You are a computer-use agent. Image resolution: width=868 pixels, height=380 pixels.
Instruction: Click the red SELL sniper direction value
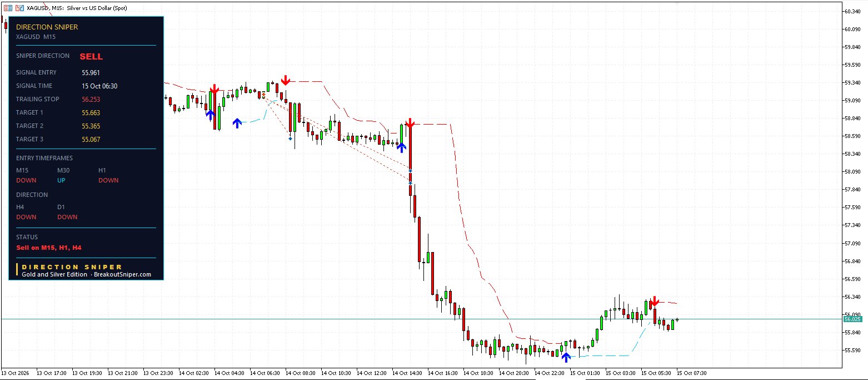point(91,56)
